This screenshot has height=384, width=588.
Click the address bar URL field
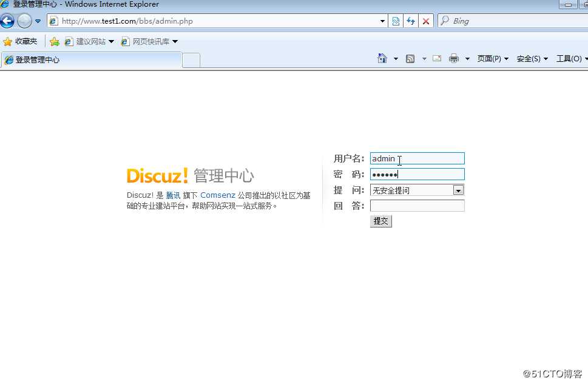pos(217,21)
